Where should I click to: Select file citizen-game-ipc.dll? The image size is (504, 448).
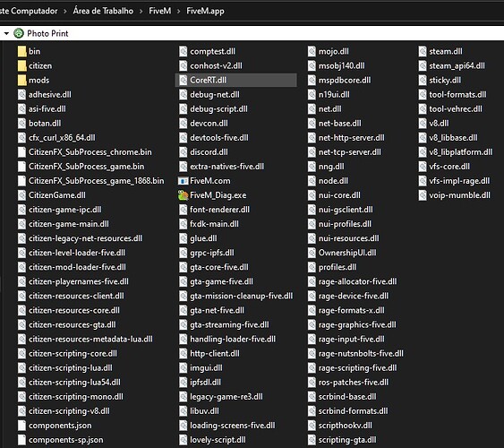[x=65, y=210]
